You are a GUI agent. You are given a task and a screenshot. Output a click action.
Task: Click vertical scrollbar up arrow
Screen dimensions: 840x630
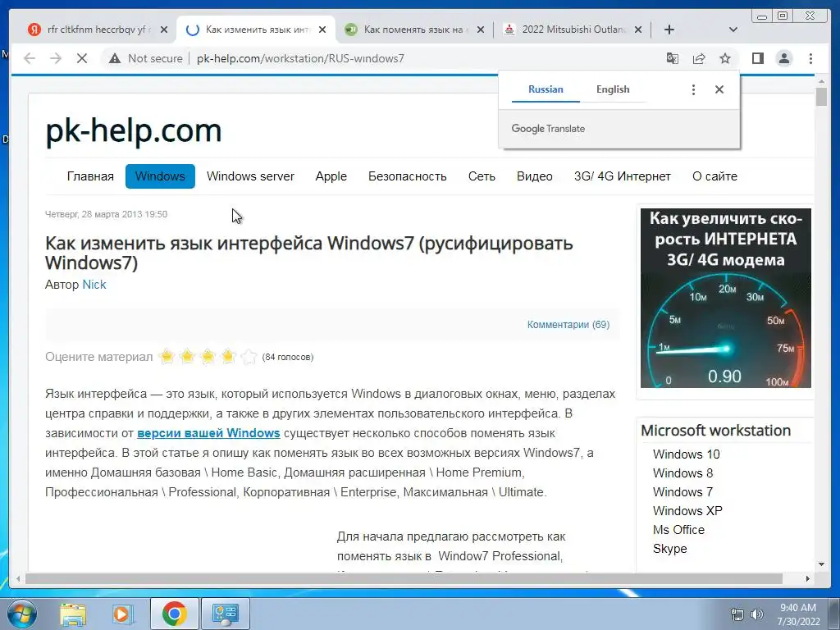click(x=822, y=81)
